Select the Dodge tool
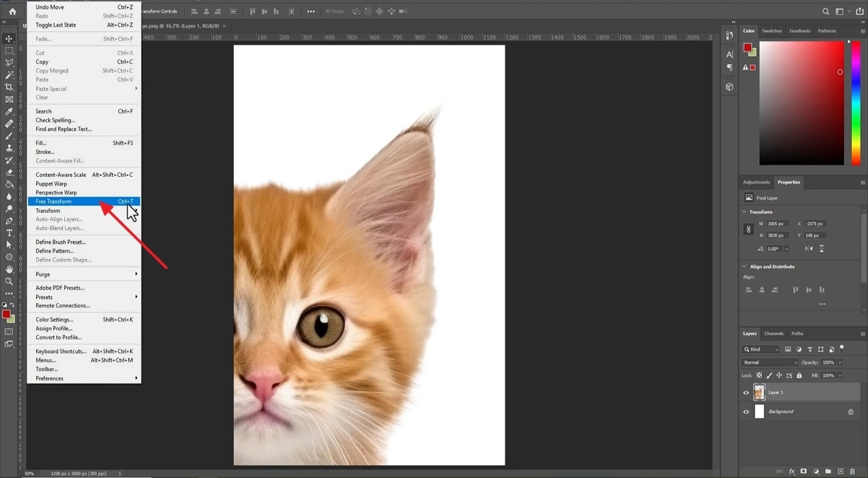Screen dimensions: 868x478 pyautogui.click(x=9, y=208)
